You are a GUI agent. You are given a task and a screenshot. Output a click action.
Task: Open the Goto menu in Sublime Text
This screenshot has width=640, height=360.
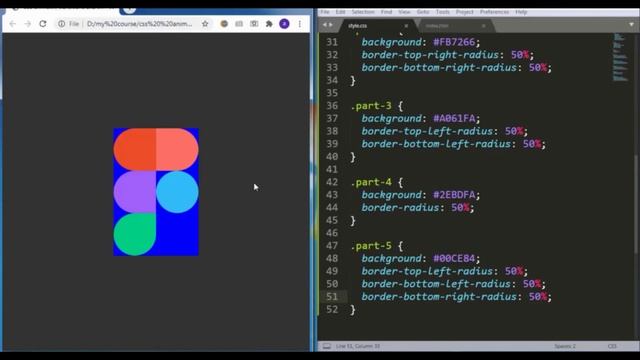click(x=423, y=12)
